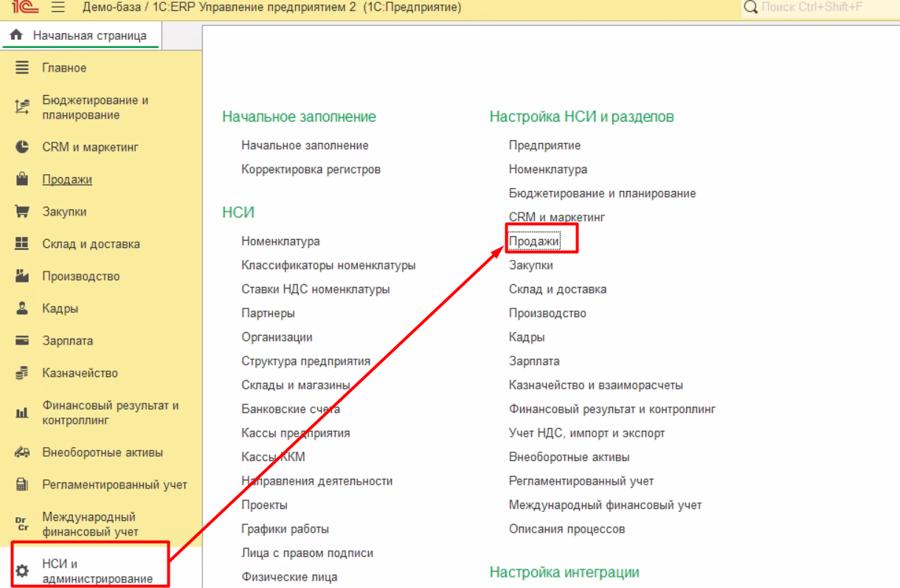This screenshot has width=900, height=588.
Task: Open Продажи under Настройка НСИ и разделов
Action: (x=534, y=241)
